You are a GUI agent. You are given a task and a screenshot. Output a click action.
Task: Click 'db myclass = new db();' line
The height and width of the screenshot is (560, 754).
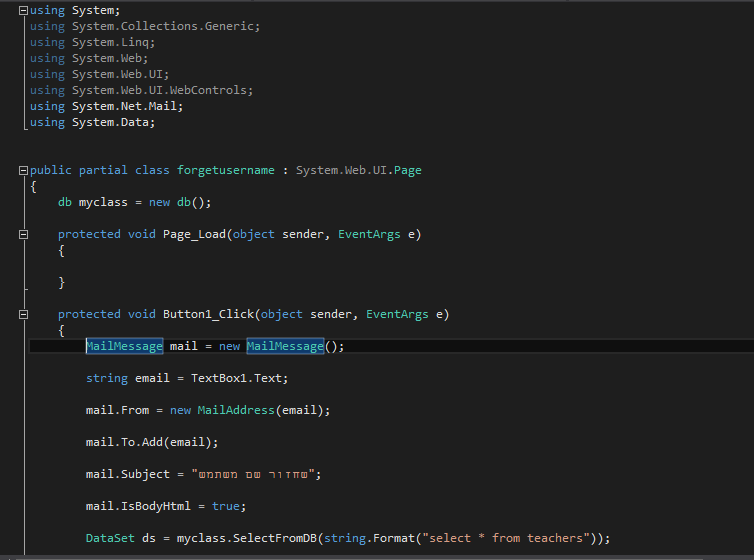[134, 202]
